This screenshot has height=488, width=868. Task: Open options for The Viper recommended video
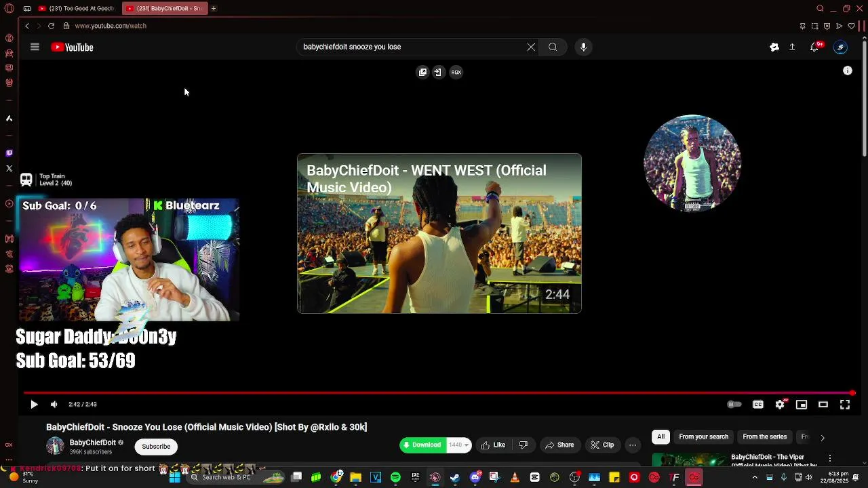tap(829, 458)
